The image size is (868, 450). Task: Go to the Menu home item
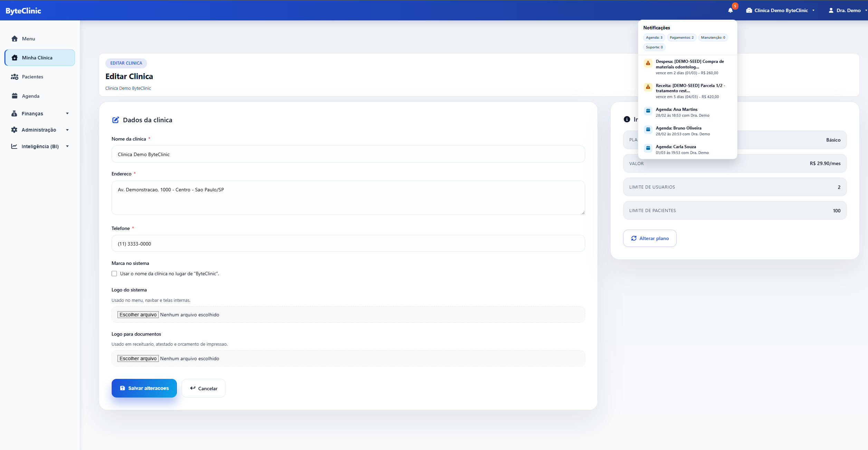[x=28, y=39]
